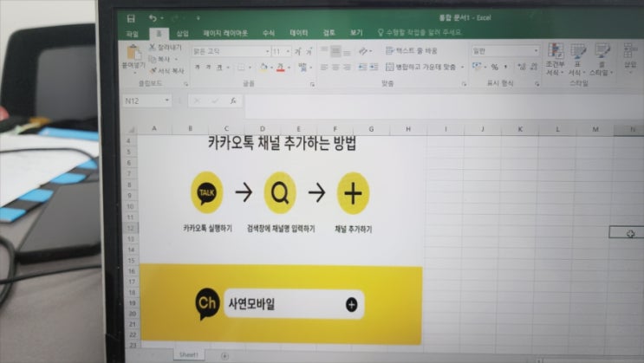Click the increase indent icon
This screenshot has height=363, width=644.
(x=374, y=67)
